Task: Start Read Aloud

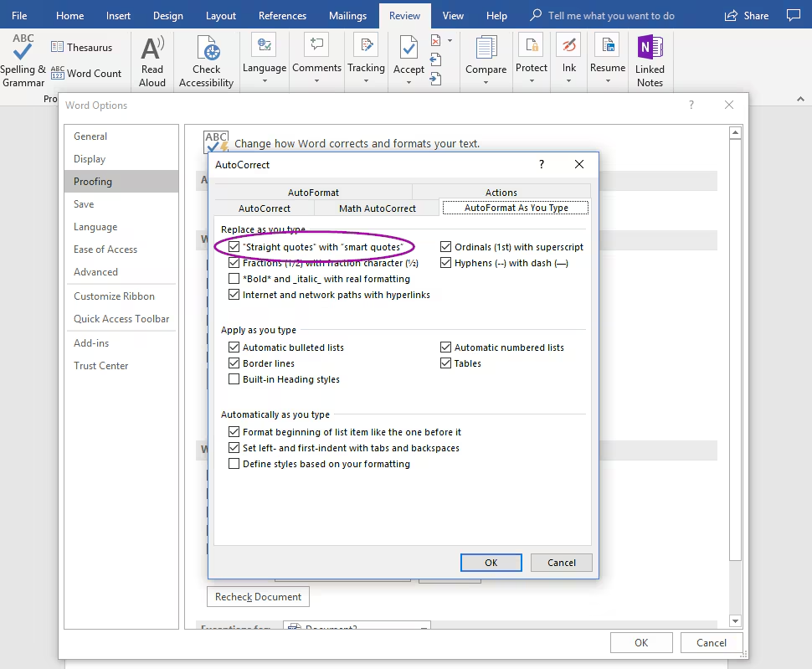Action: point(152,61)
